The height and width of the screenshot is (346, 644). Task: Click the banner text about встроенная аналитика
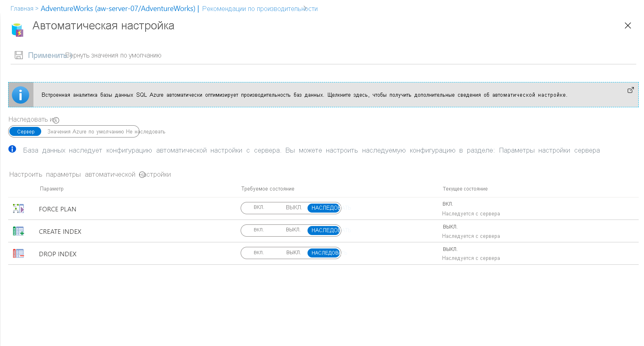304,95
